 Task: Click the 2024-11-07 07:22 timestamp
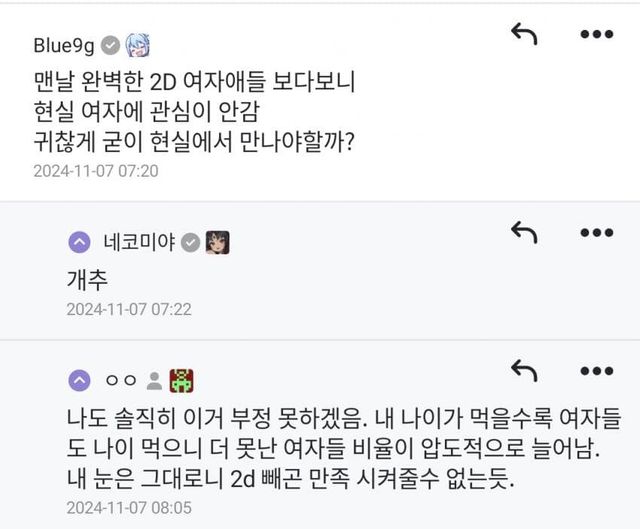tap(128, 309)
